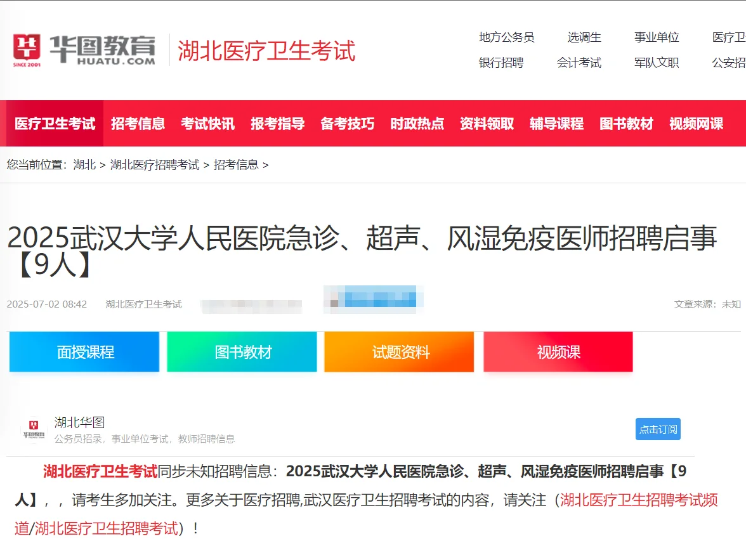This screenshot has height=560, width=746.
Task: Go to 湖北 breadcrumb link
Action: tap(85, 165)
